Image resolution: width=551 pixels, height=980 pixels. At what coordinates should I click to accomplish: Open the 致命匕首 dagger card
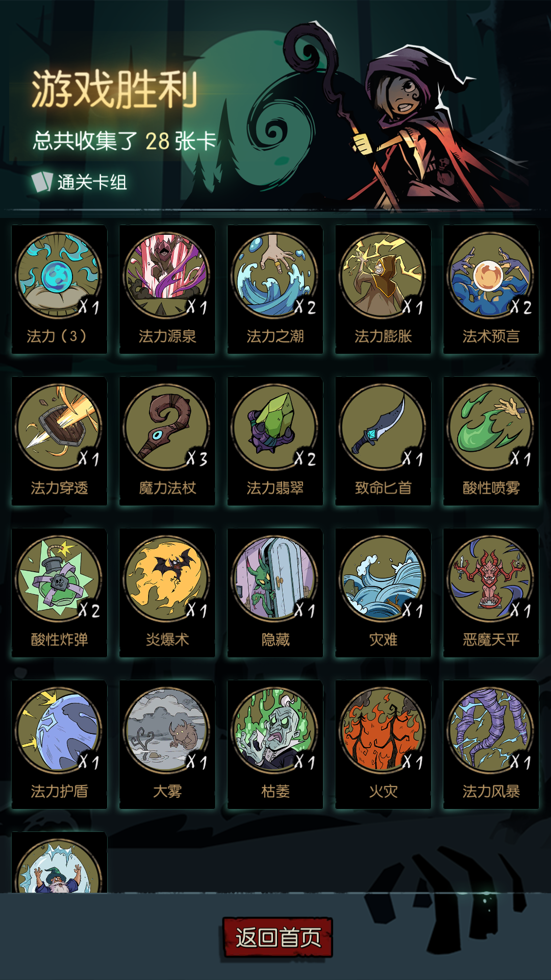383,441
